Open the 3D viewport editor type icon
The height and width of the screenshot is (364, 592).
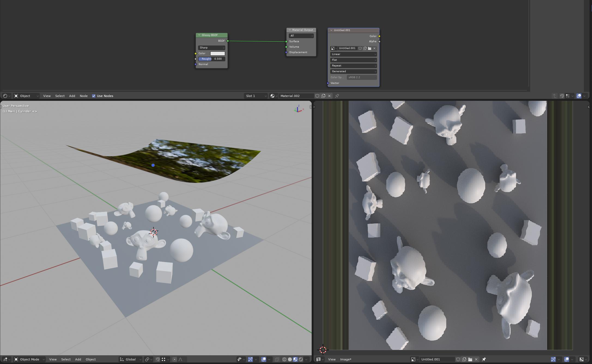pyautogui.click(x=7, y=359)
